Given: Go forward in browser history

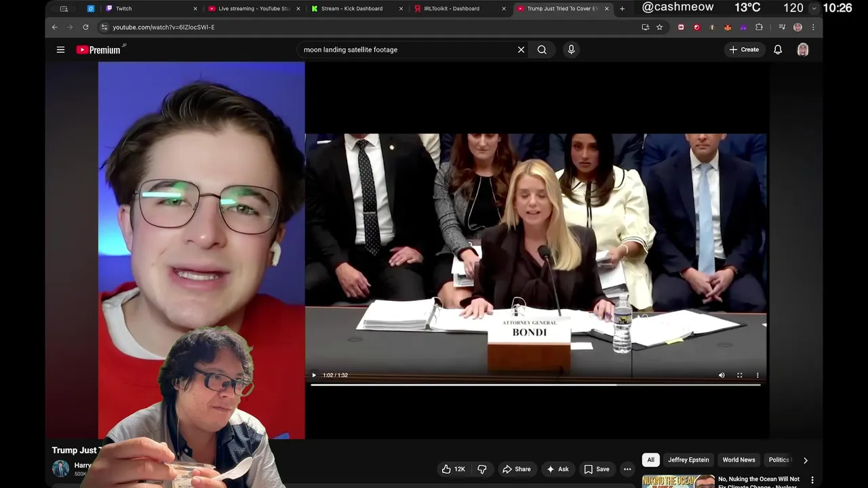Looking at the screenshot, I should click(70, 27).
